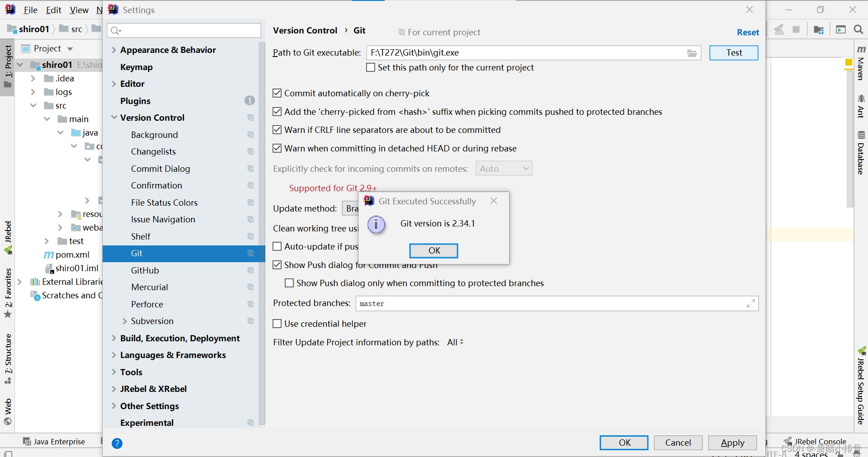Screen dimensions: 868x457
Task: Click the settings tree vertical scrollbar
Action: (262, 233)
